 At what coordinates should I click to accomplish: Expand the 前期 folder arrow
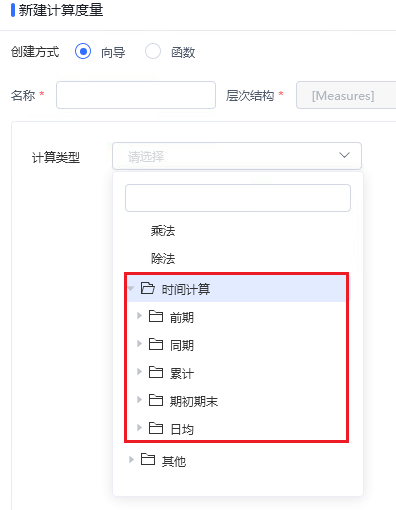139,316
